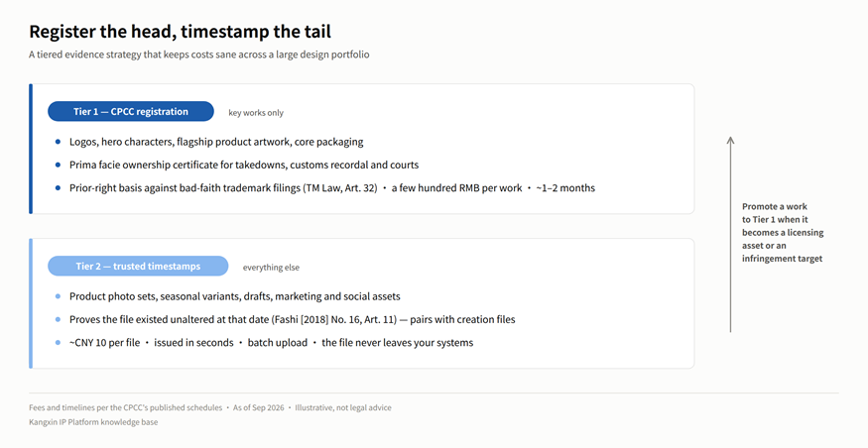Click the 'Fees and timelines per the CPCC's' footnote
Screen dimensions: 868x448
pyautogui.click(x=125, y=407)
